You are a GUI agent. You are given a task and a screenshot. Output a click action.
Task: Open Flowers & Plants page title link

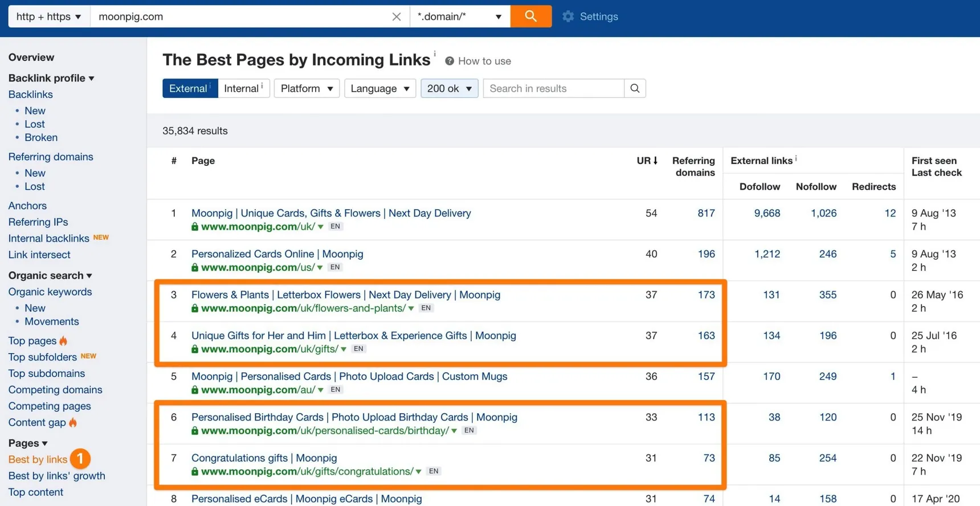(346, 295)
